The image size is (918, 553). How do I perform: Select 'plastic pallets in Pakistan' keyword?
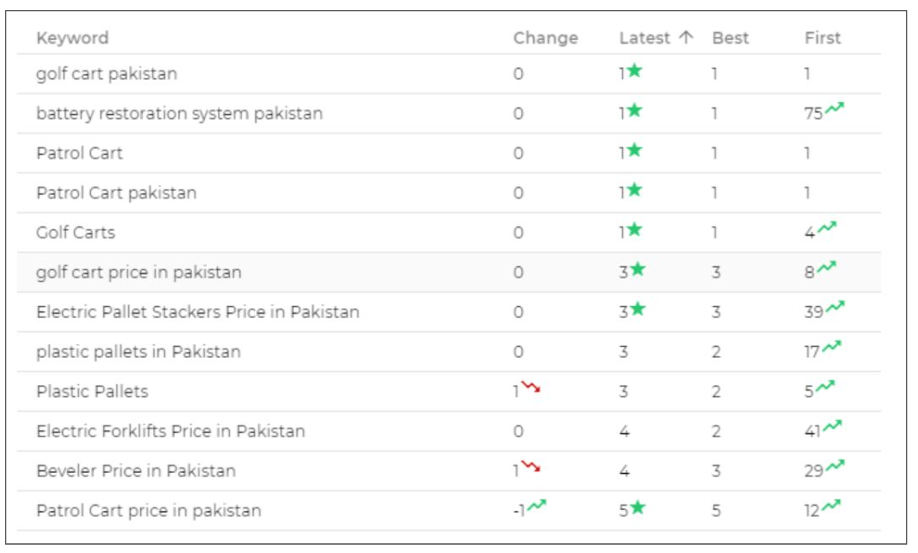point(138,351)
